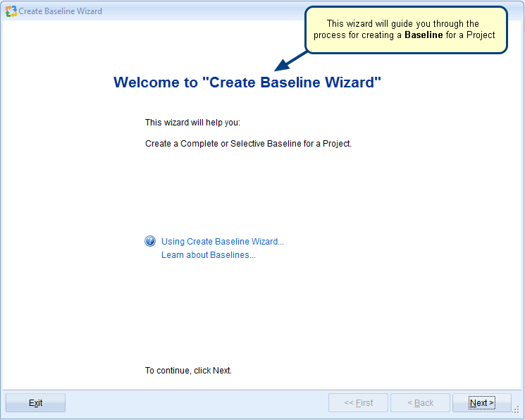
Task: Click the "To continue, click Next." instruction text
Action: [188, 371]
